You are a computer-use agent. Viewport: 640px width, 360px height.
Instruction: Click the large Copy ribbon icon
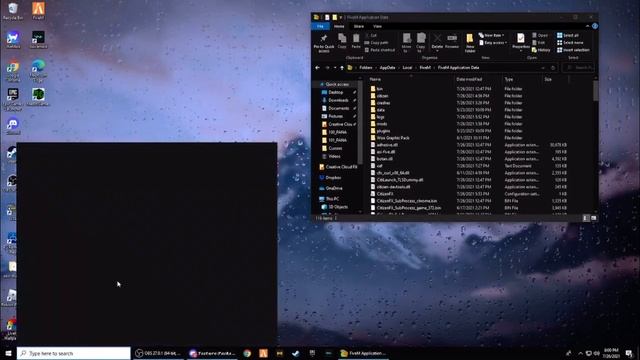(x=342, y=41)
